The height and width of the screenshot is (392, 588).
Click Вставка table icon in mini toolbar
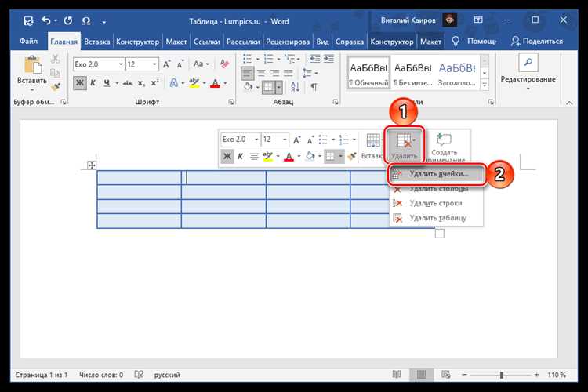372,141
